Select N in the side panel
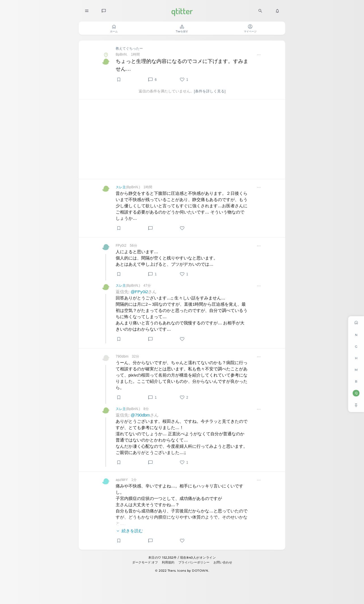Screen dimensions: 364x604 pos(356,335)
